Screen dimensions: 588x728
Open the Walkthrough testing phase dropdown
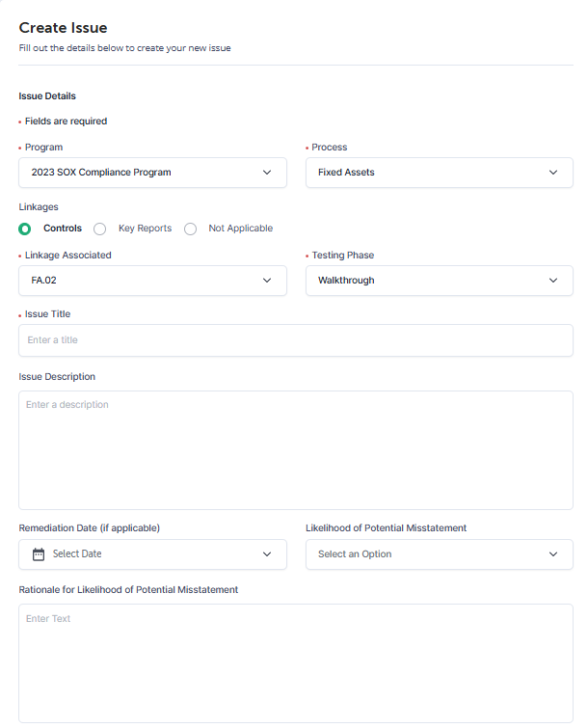[439, 281]
